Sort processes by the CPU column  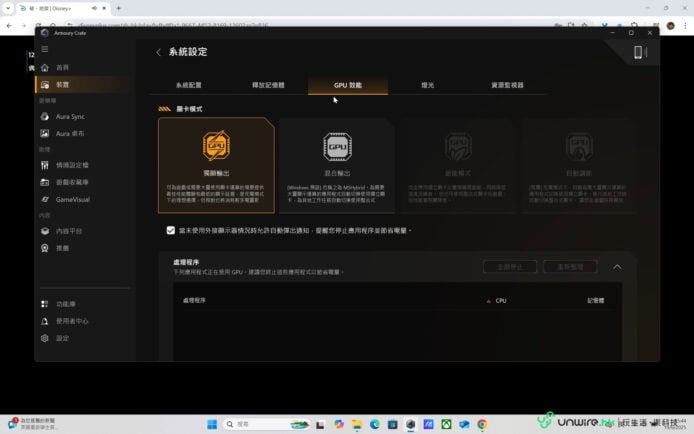(x=499, y=300)
